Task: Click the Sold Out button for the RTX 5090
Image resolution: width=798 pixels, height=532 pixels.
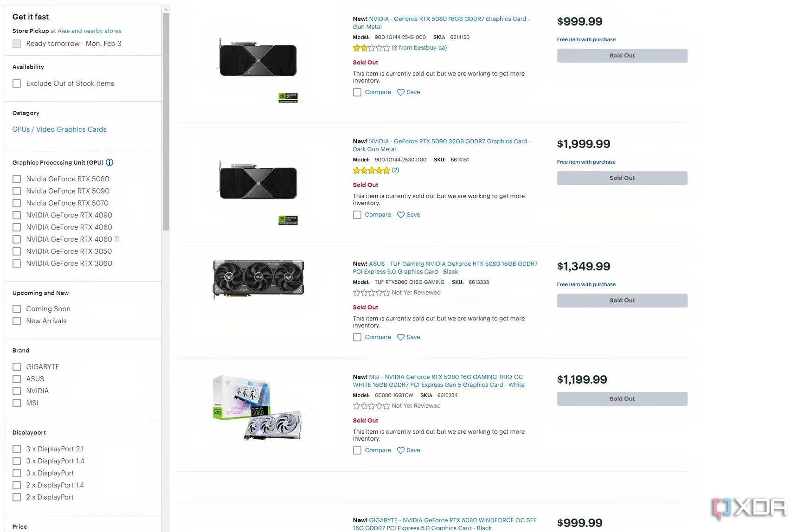Action: (622, 178)
